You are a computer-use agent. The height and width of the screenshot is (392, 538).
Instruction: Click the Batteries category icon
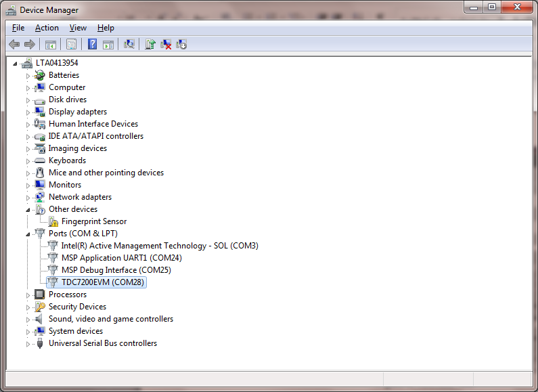point(40,75)
